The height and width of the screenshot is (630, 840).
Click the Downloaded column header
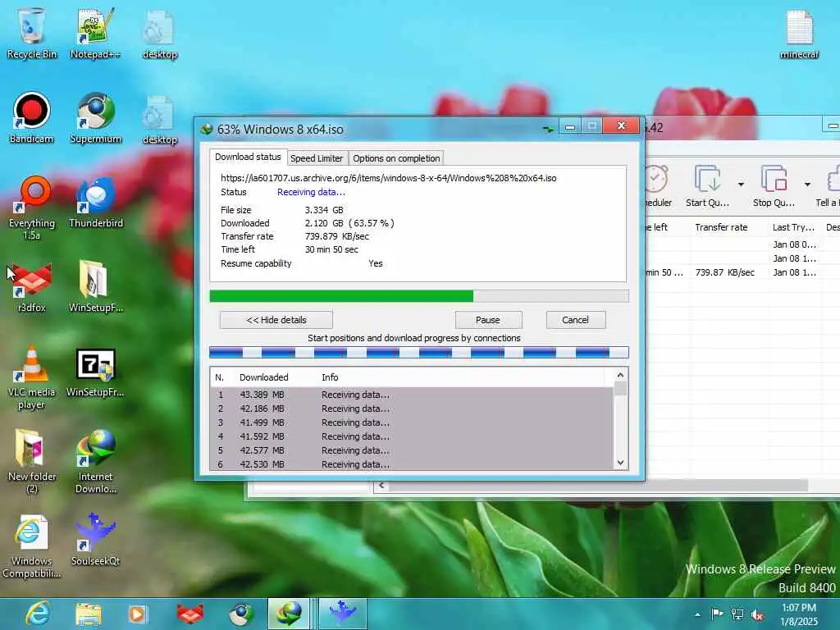tap(263, 377)
